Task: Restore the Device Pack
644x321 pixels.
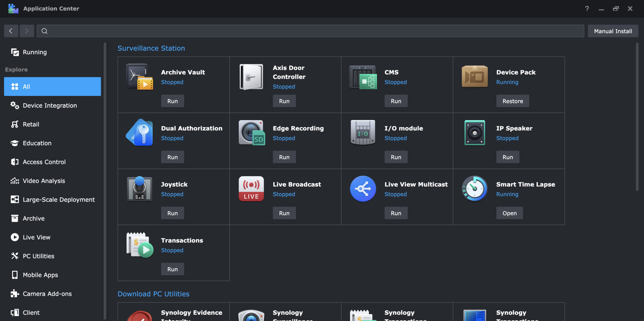Action: tap(513, 101)
